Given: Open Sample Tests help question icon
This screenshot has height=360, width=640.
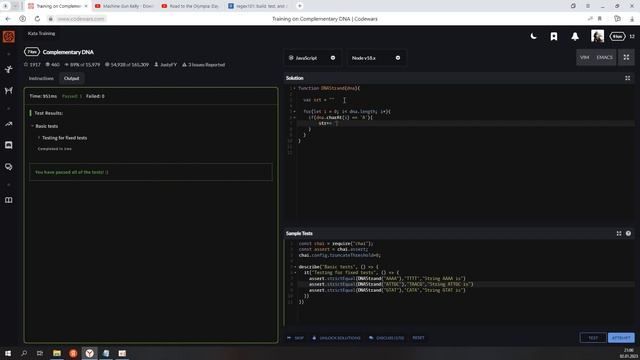Looking at the screenshot, I should (x=628, y=233).
